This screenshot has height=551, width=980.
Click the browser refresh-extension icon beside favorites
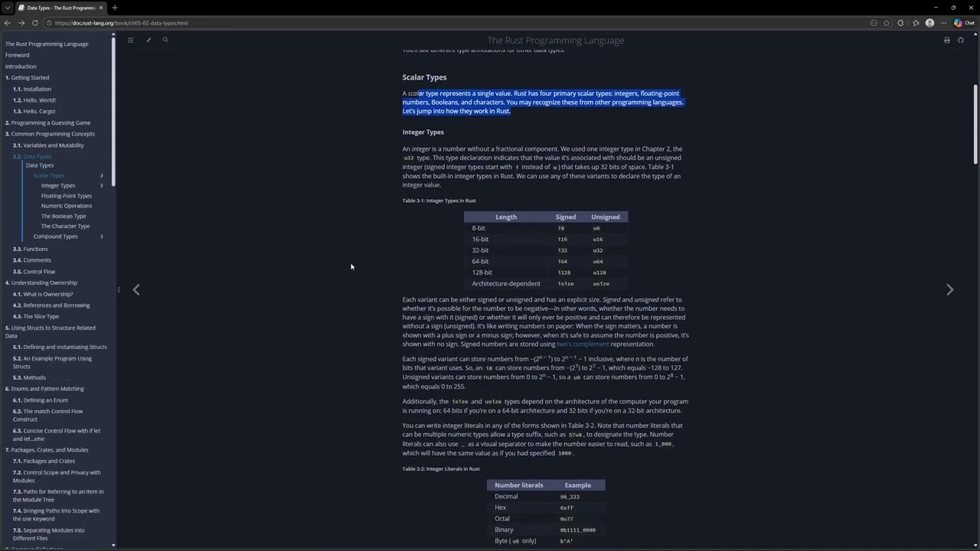click(x=900, y=23)
